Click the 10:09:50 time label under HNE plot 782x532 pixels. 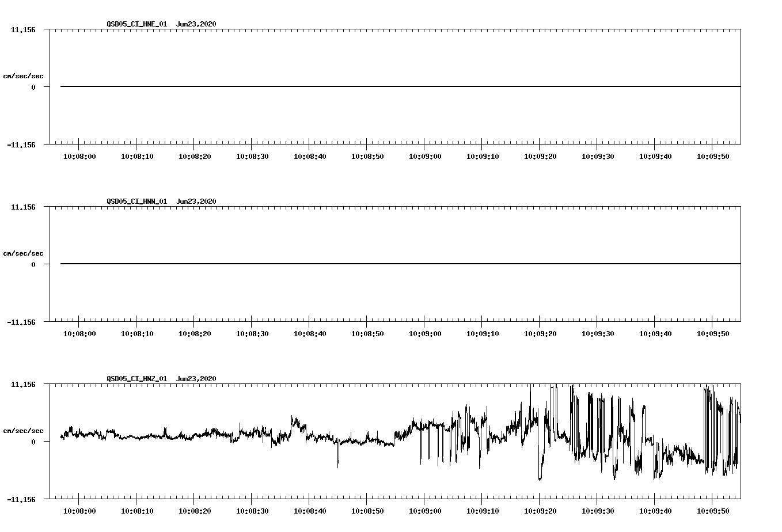[713, 157]
